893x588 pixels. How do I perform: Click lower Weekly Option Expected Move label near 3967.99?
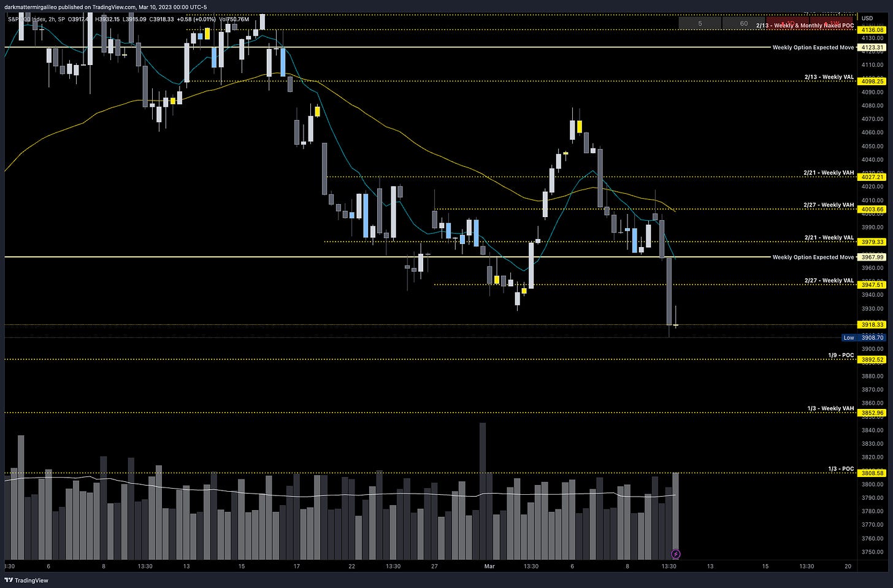(x=813, y=257)
